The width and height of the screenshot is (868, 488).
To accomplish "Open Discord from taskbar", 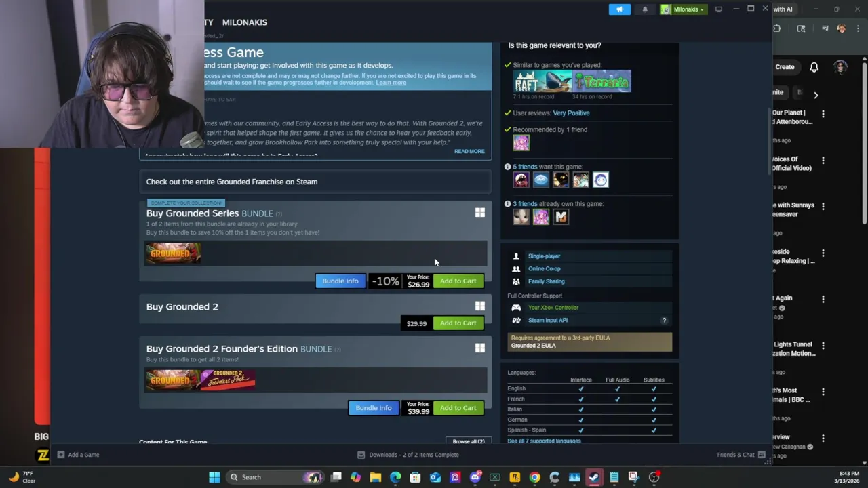I will click(x=475, y=477).
